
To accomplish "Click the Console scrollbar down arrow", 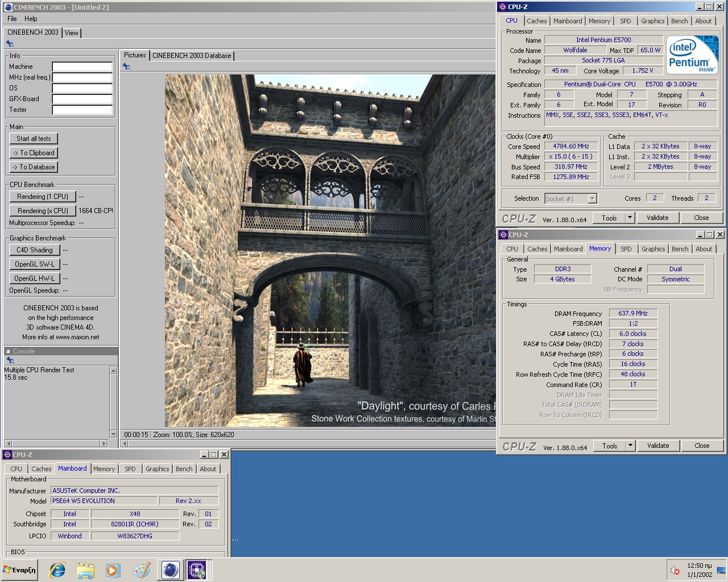I will 113,434.
